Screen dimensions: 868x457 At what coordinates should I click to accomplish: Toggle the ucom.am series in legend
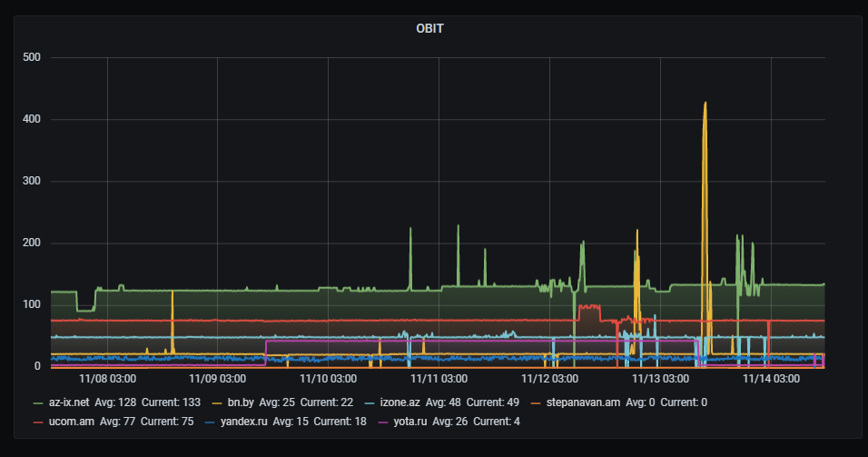point(72,421)
